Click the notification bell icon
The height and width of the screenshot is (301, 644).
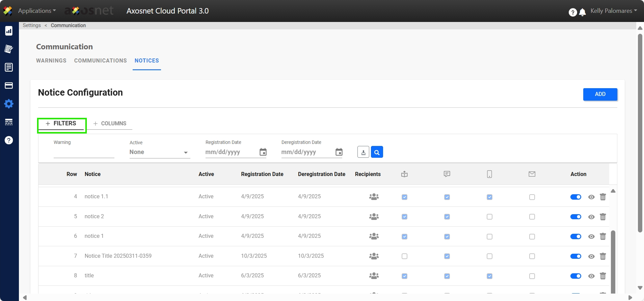[x=582, y=12]
